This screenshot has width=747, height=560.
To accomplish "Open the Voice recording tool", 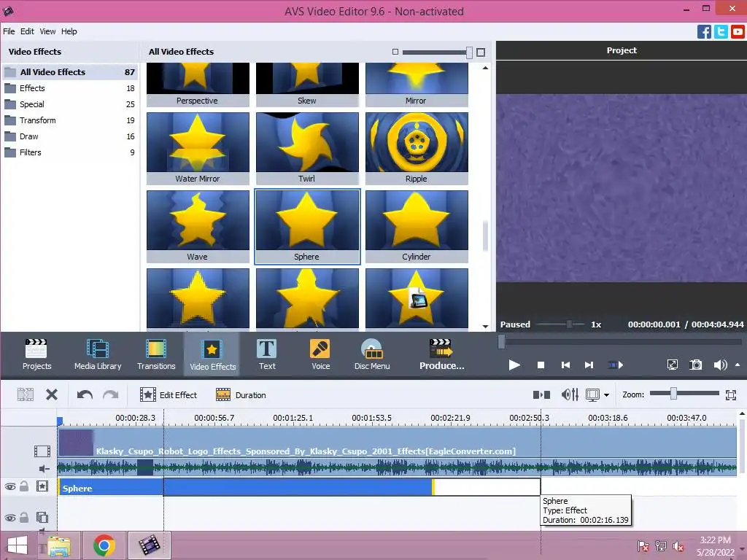I will (321, 354).
